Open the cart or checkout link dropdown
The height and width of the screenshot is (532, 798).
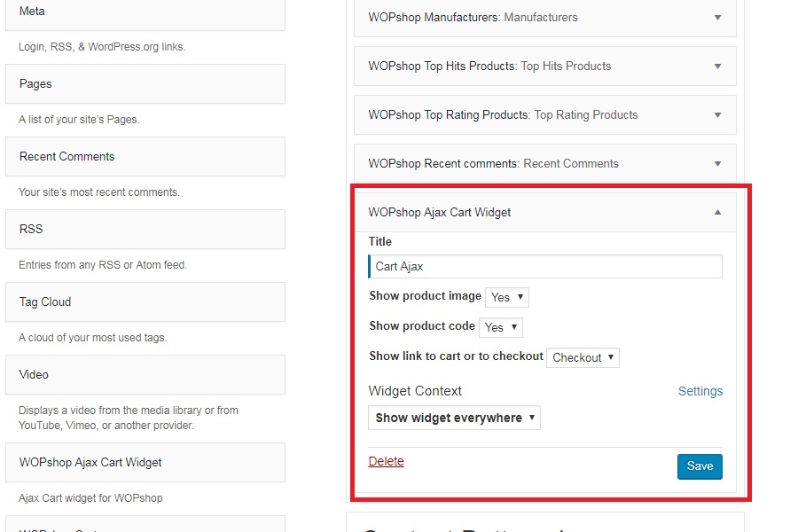[583, 358]
